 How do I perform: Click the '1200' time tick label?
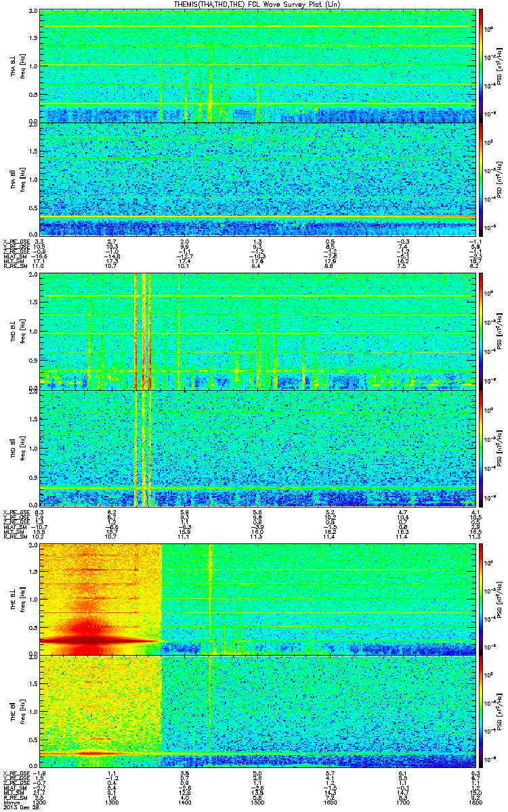pyautogui.click(x=40, y=803)
